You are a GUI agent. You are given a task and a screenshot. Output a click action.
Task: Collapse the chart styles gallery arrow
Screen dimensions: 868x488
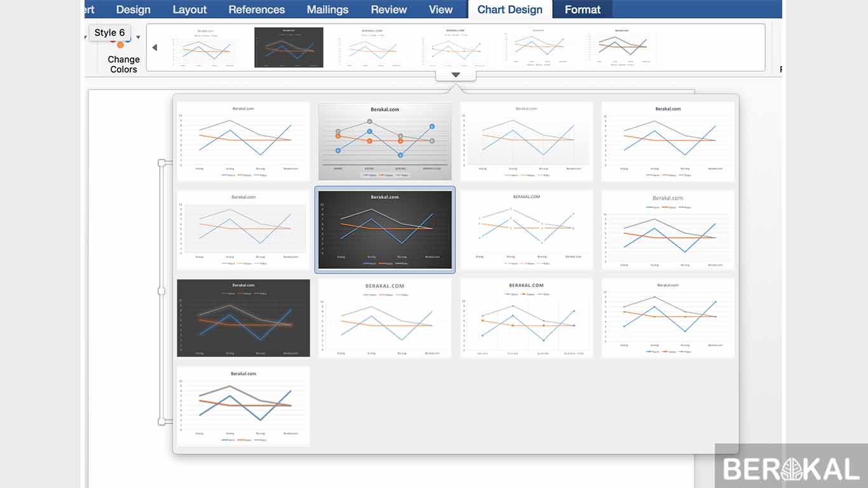456,75
